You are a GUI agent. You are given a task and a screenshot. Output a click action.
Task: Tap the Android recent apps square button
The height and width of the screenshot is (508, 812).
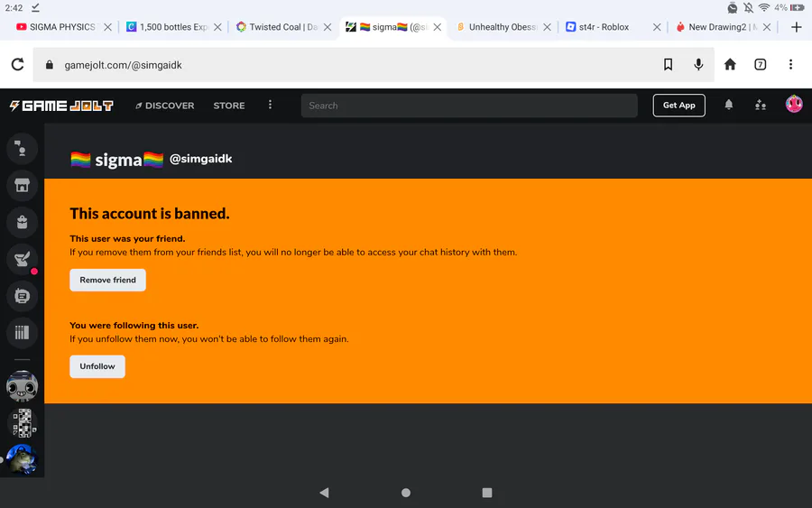click(487, 493)
